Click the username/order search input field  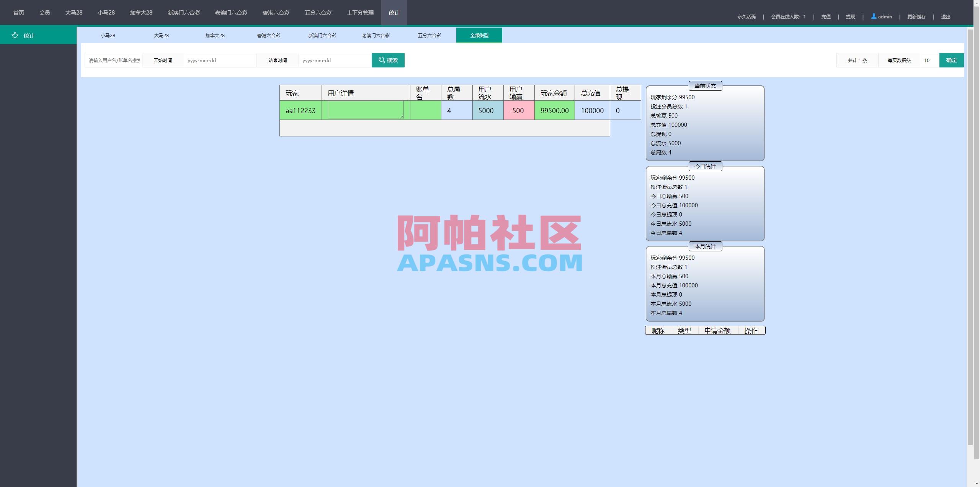tap(113, 60)
